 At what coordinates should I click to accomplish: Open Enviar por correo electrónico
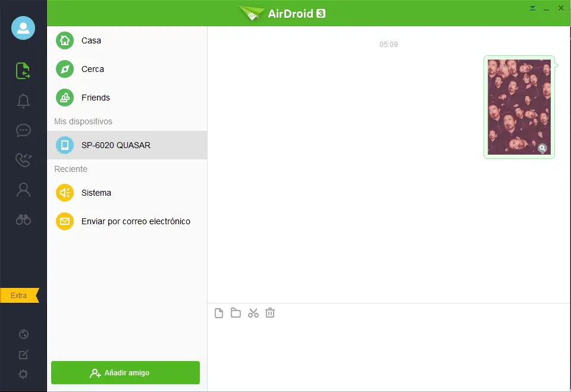pos(127,221)
